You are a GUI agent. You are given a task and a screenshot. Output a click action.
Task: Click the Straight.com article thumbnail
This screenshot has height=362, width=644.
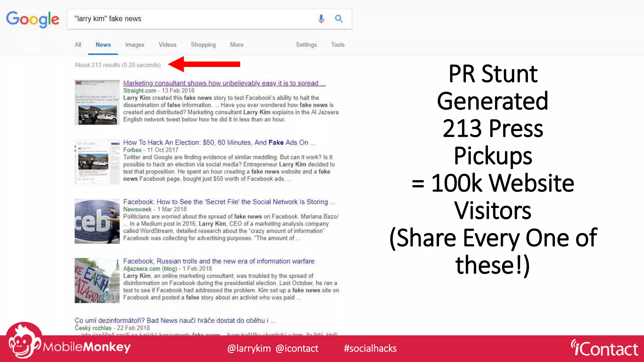97,102
